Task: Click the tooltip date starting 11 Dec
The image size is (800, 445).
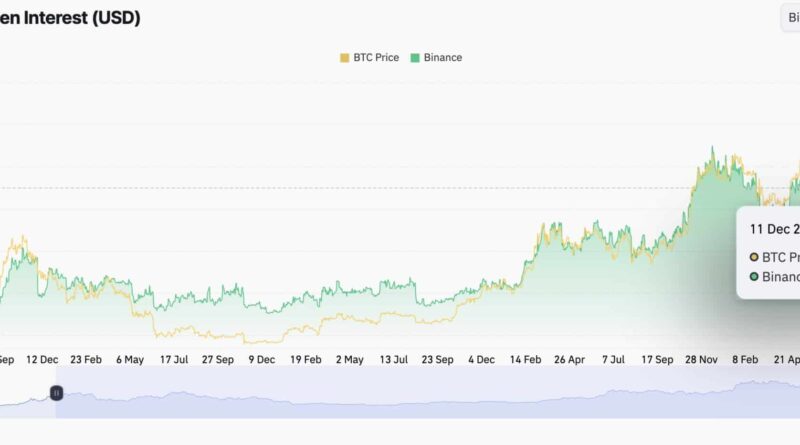Action: click(x=774, y=229)
